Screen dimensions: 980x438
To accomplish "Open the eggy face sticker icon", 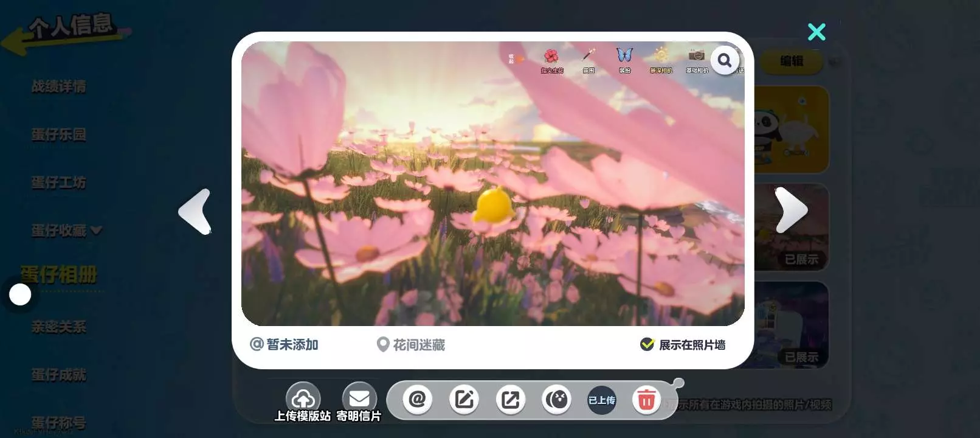I will [556, 400].
